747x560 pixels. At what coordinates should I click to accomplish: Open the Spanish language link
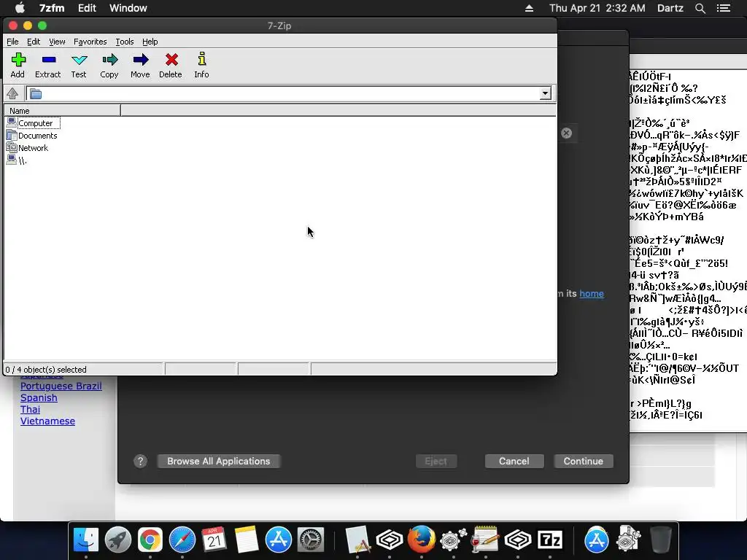point(39,398)
